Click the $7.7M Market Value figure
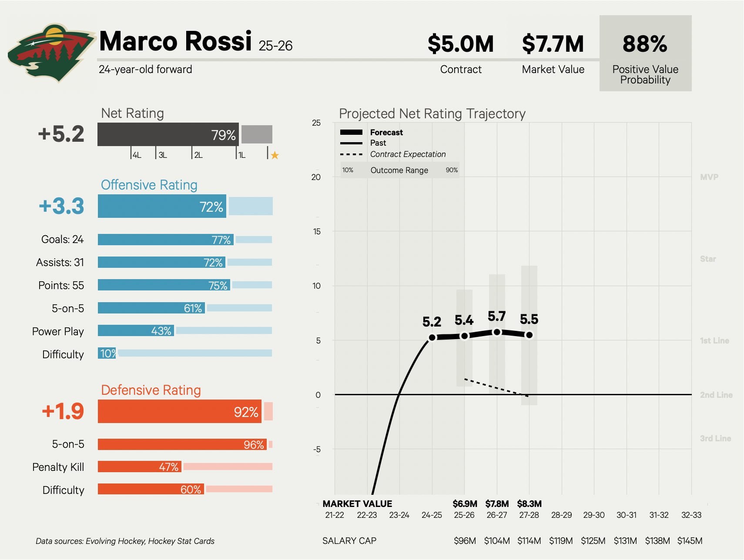The image size is (744, 560). coord(553,44)
